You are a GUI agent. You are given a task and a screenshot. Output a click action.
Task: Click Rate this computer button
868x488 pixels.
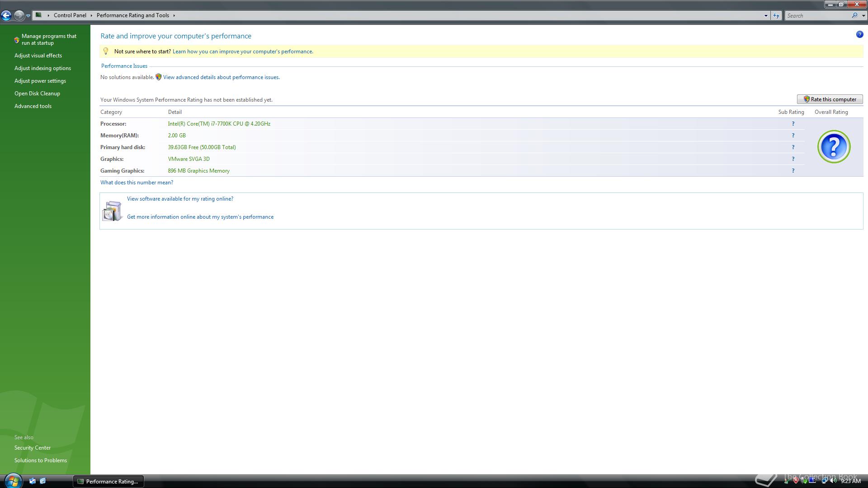tap(830, 99)
